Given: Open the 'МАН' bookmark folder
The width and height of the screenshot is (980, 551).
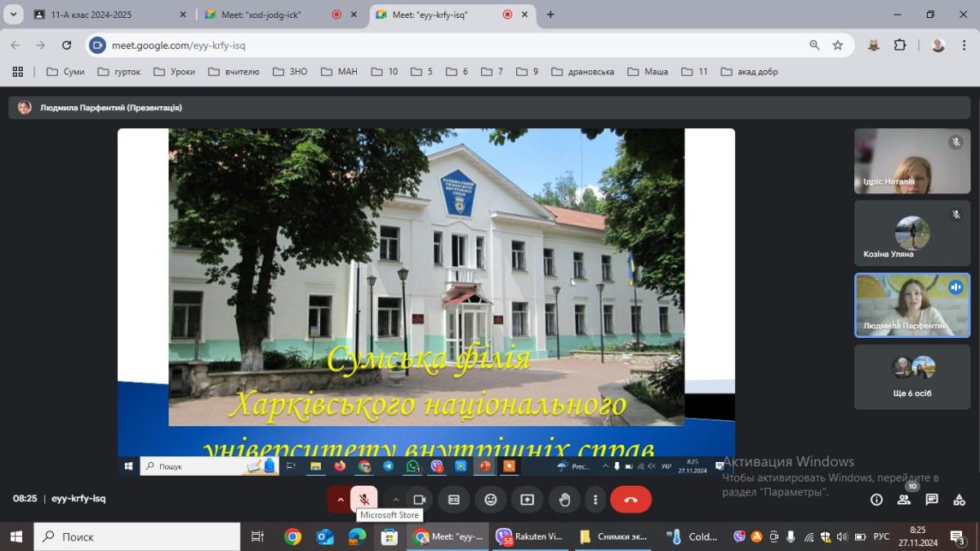Looking at the screenshot, I should click(x=339, y=72).
